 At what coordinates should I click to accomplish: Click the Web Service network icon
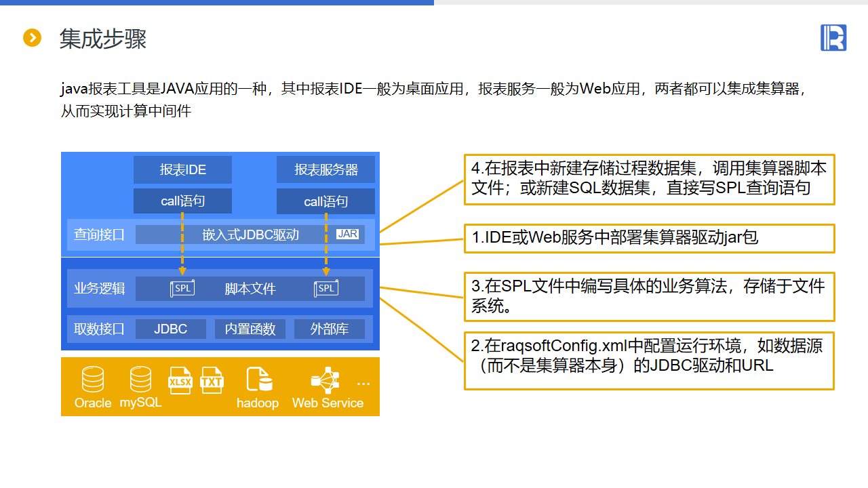click(x=325, y=380)
